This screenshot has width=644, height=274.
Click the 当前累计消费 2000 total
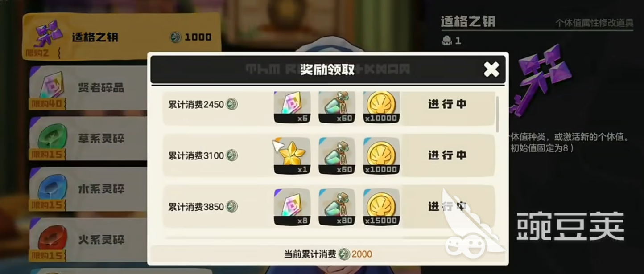328,254
